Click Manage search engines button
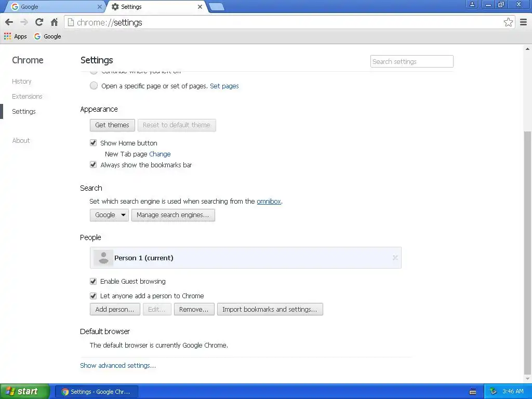Viewport: 532px width, 399px height. coord(173,215)
